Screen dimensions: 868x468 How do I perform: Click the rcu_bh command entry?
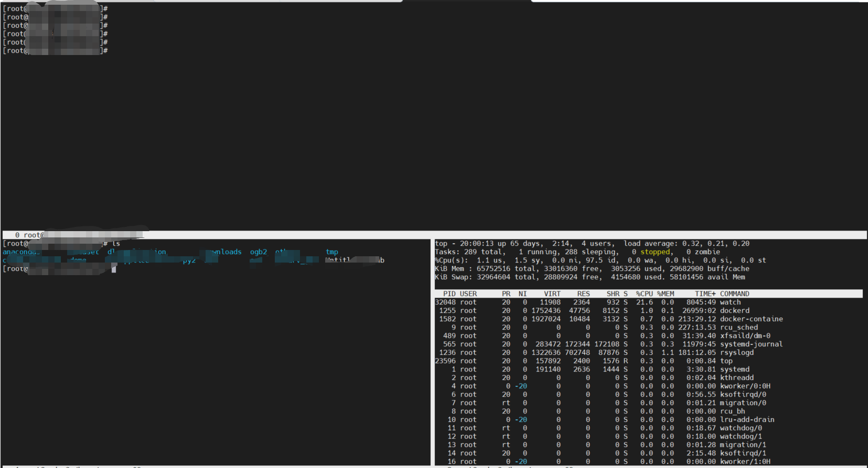[733, 411]
